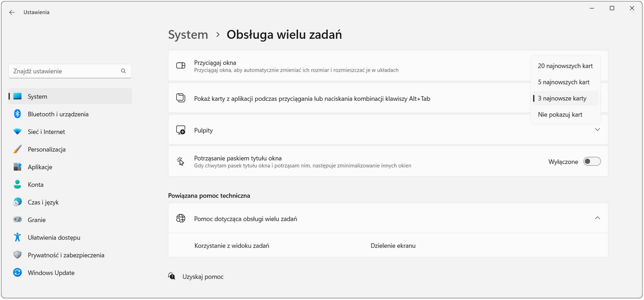Image resolution: width=644 pixels, height=300 pixels.
Task: Expand the Pulpity section
Action: click(597, 130)
